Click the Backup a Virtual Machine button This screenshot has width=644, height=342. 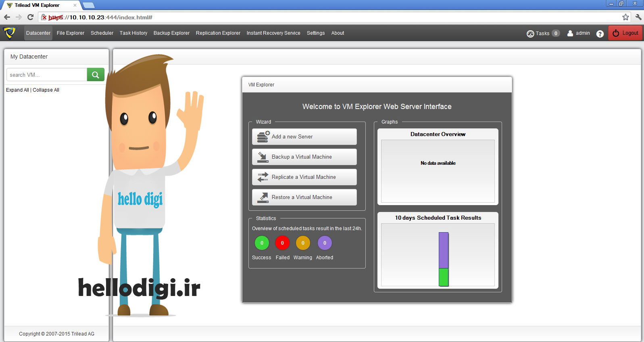click(x=304, y=157)
